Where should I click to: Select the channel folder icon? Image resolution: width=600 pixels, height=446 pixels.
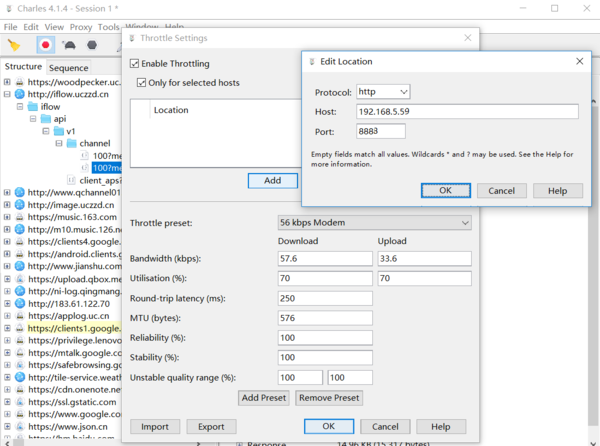(72, 143)
